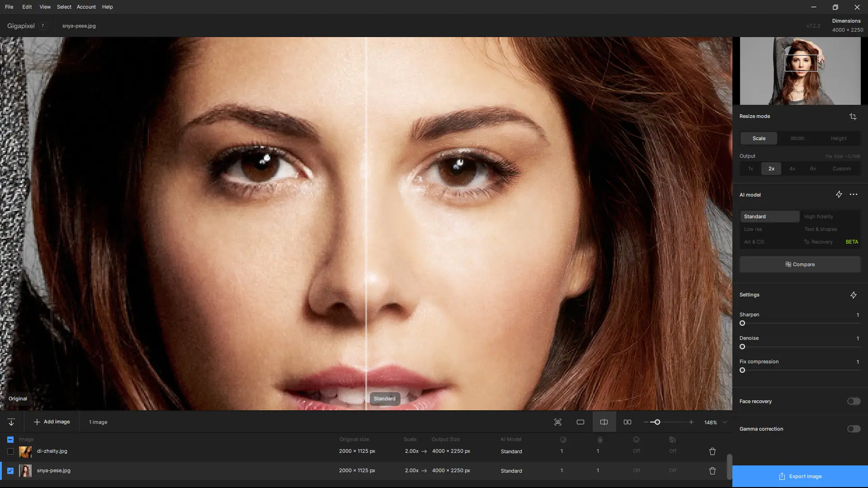Enable the Face recovery toggle
Image resolution: width=868 pixels, height=488 pixels.
pos(853,401)
